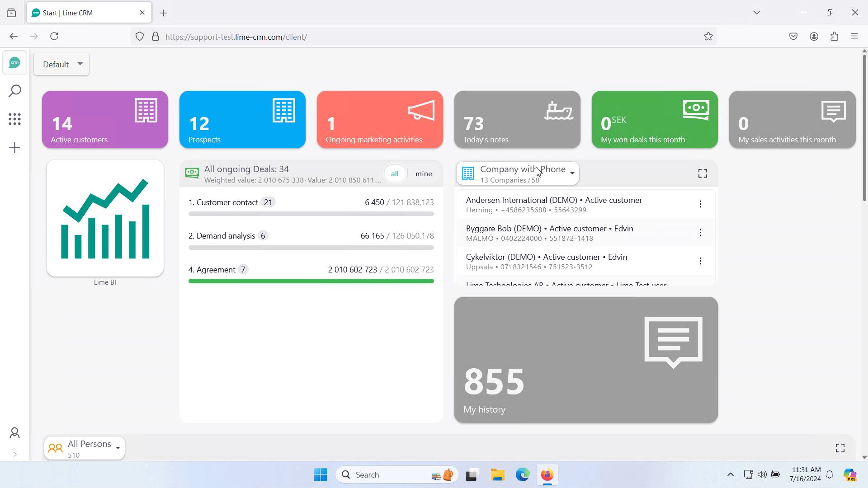Open the Today's notes tile
868x488 pixels.
pyautogui.click(x=517, y=119)
